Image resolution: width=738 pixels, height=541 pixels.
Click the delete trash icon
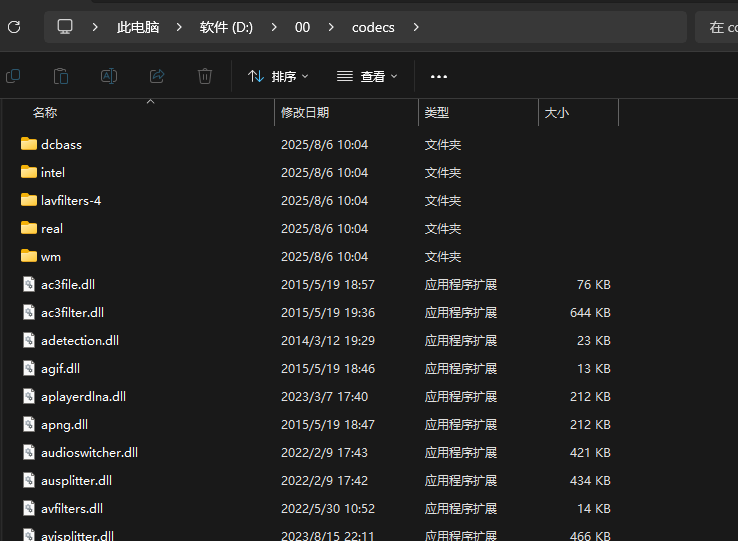[205, 76]
